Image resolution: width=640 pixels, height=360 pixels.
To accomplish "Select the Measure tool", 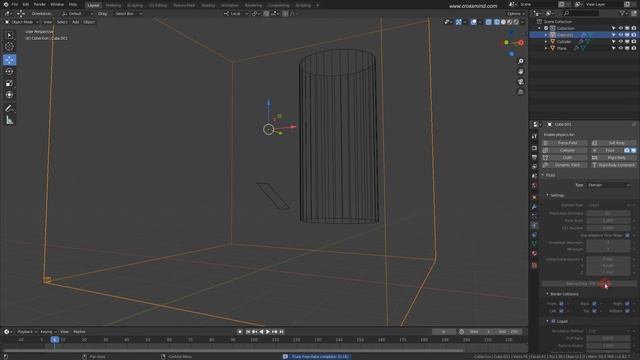I will [x=9, y=120].
